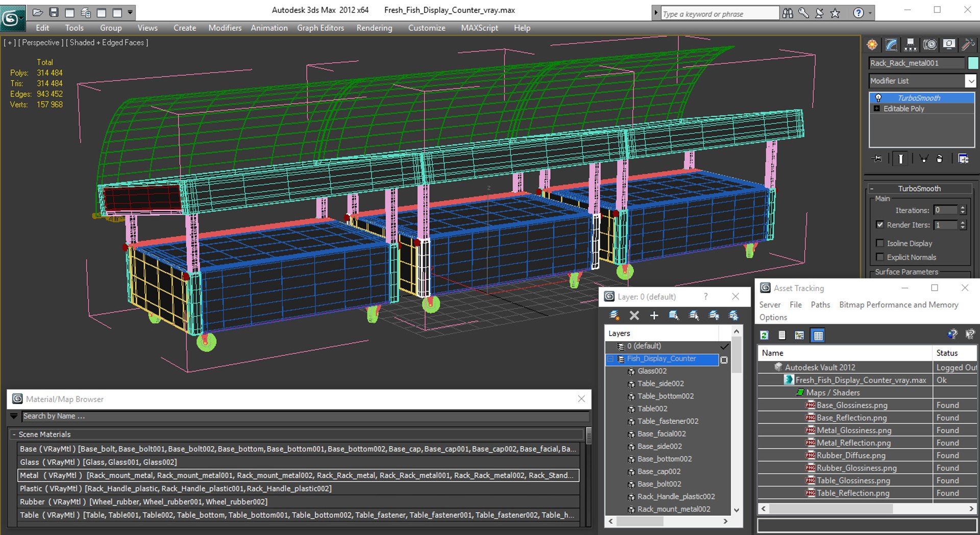
Task: Open the Create command panel tab
Action: click(872, 45)
